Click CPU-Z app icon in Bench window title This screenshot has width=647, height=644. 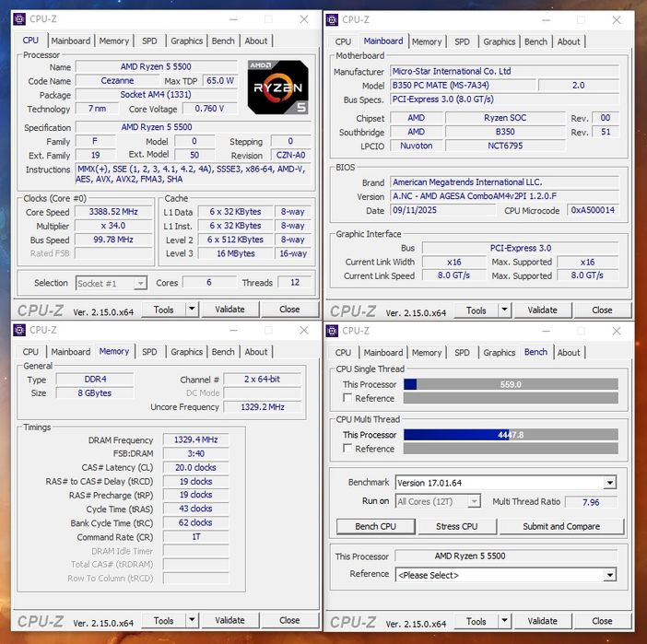332,331
